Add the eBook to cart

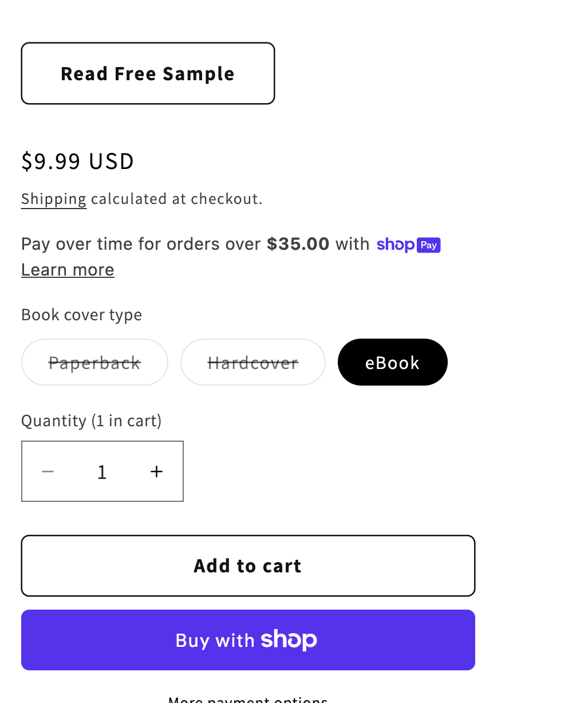click(x=247, y=565)
